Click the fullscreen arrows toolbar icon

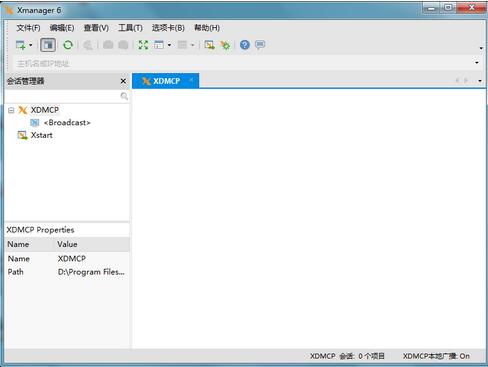tap(143, 45)
